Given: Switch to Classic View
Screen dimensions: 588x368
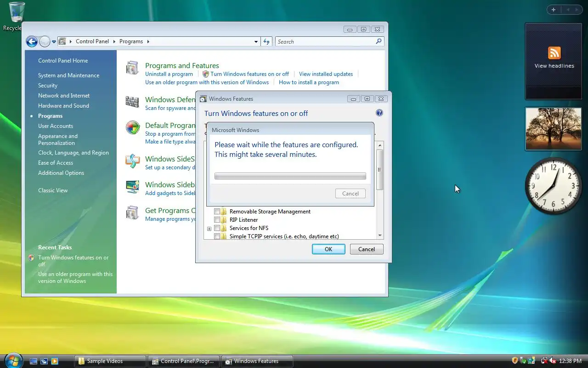Looking at the screenshot, I should pyautogui.click(x=53, y=190).
